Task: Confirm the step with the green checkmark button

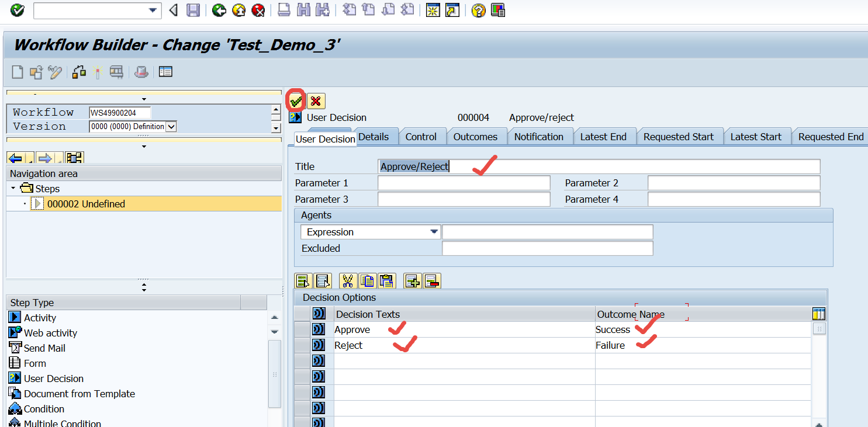Action: point(296,100)
